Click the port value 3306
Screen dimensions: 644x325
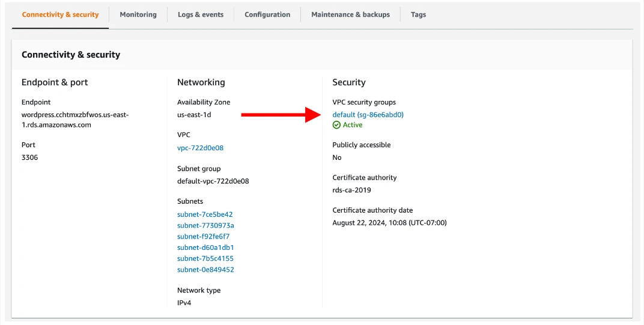[x=29, y=157]
